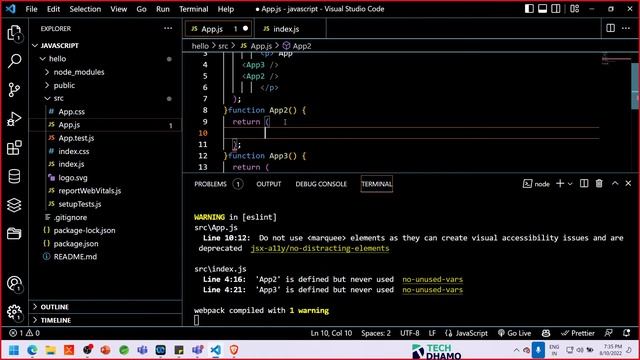Click the App2 breadcrumb symbol

coord(297,46)
